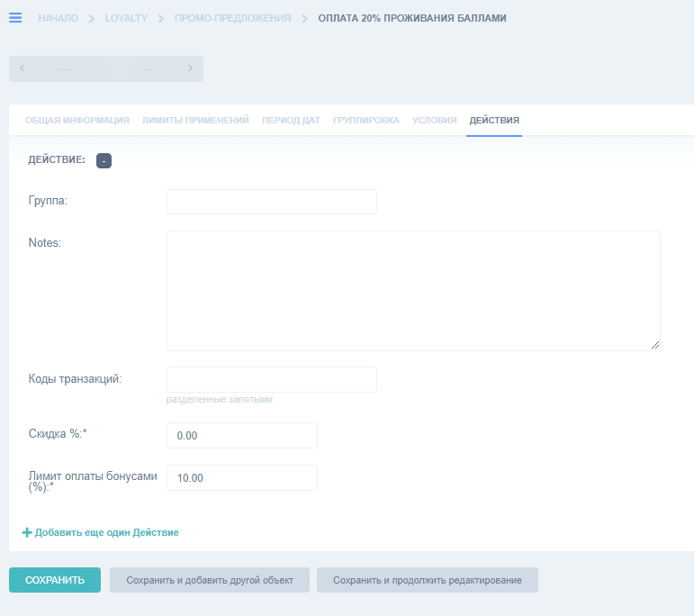Click the hint text разделенные запятыми
694x616 pixels.
[220, 400]
